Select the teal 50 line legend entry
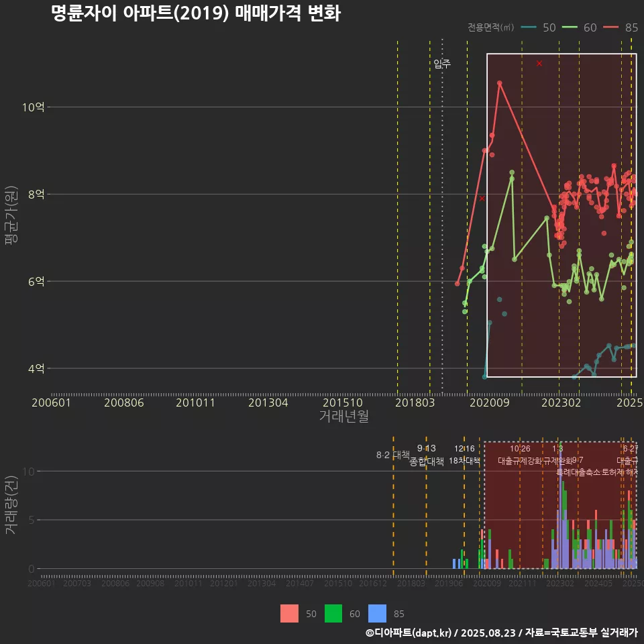Viewport: 644px width, 644px height. point(539,28)
